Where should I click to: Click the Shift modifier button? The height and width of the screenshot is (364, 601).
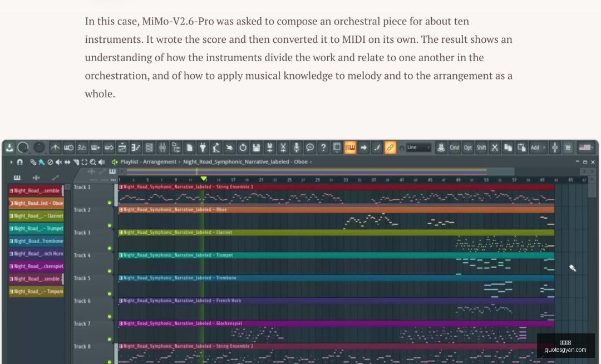(x=481, y=147)
